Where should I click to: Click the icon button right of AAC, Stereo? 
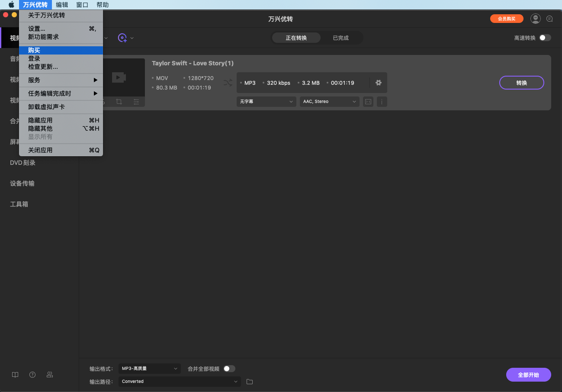(x=368, y=102)
